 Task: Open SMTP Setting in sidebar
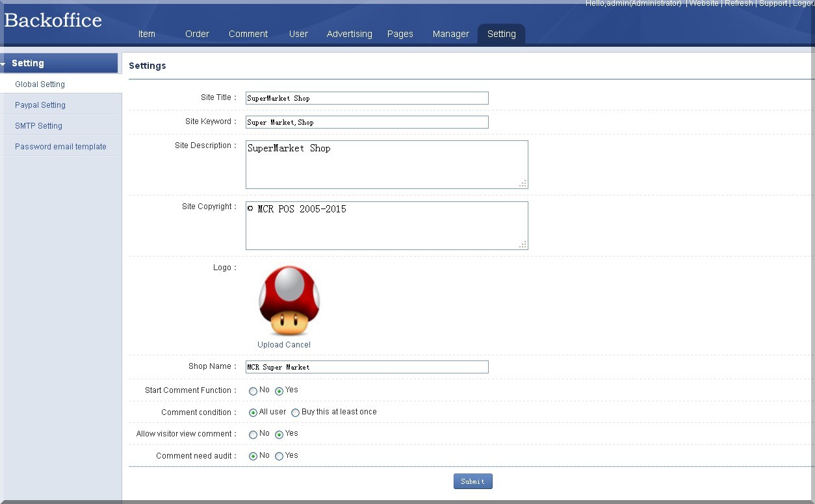click(38, 126)
